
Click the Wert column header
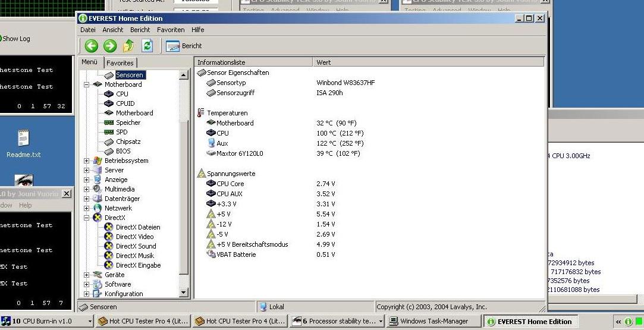pyautogui.click(x=428, y=62)
